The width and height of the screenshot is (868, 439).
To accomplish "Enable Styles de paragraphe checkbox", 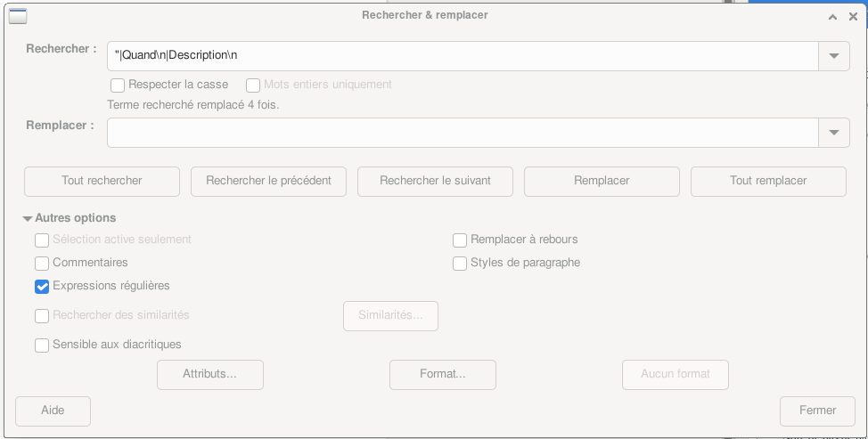I will (460, 264).
